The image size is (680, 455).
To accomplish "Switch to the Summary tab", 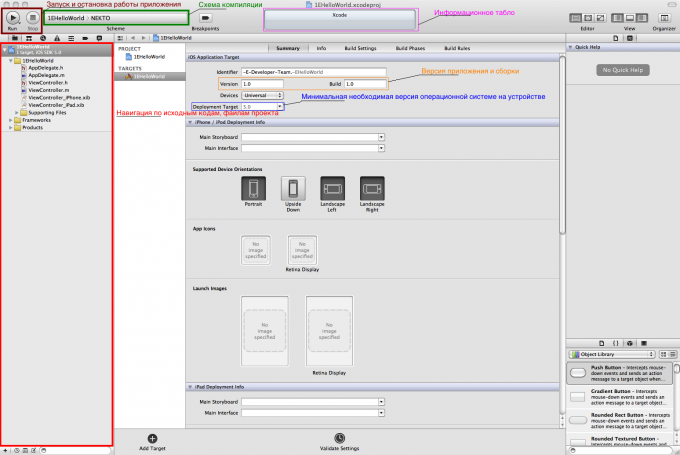I will [x=288, y=48].
